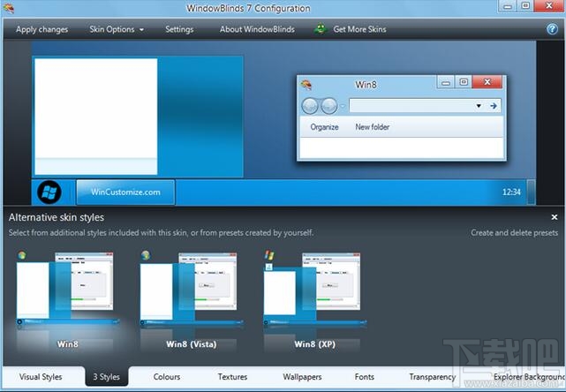The width and height of the screenshot is (566, 392).
Task: Open the Transparency tab
Action: (432, 377)
